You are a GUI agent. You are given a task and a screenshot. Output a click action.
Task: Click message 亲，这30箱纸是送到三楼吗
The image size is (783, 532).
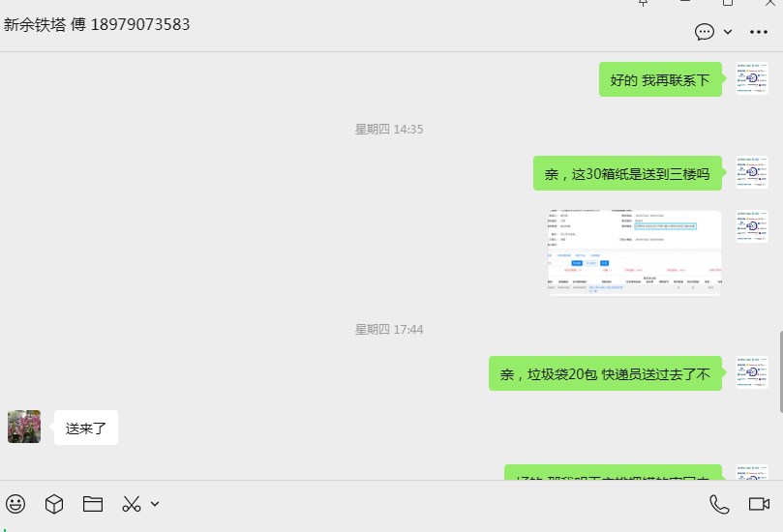click(x=627, y=173)
